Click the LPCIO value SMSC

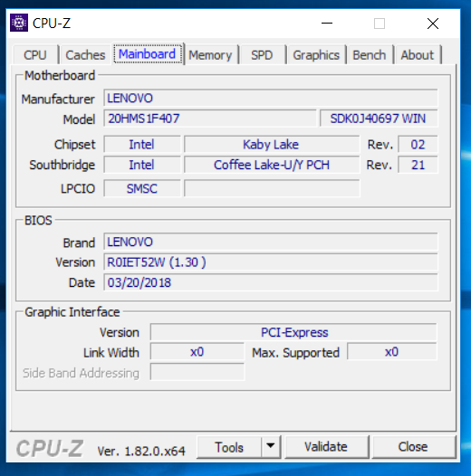pos(142,188)
